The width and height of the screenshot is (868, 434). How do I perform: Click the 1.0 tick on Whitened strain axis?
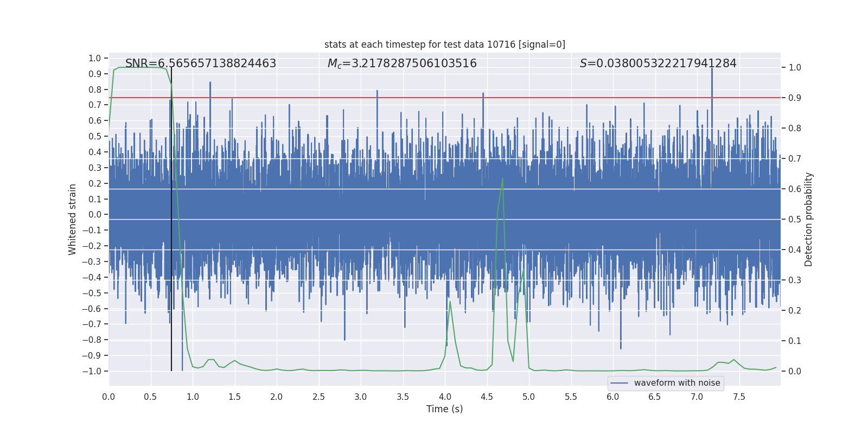pyautogui.click(x=95, y=58)
